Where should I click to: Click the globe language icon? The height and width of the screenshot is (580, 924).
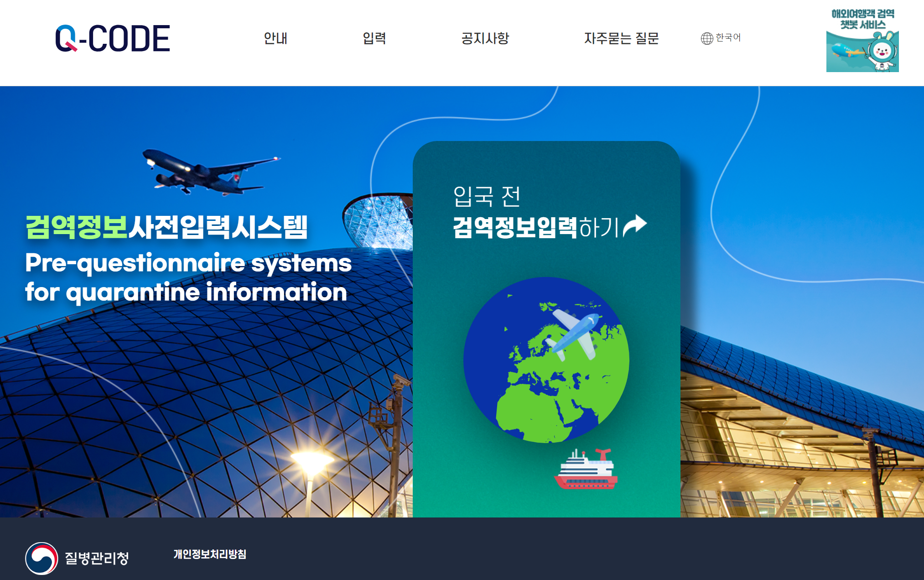(x=706, y=38)
